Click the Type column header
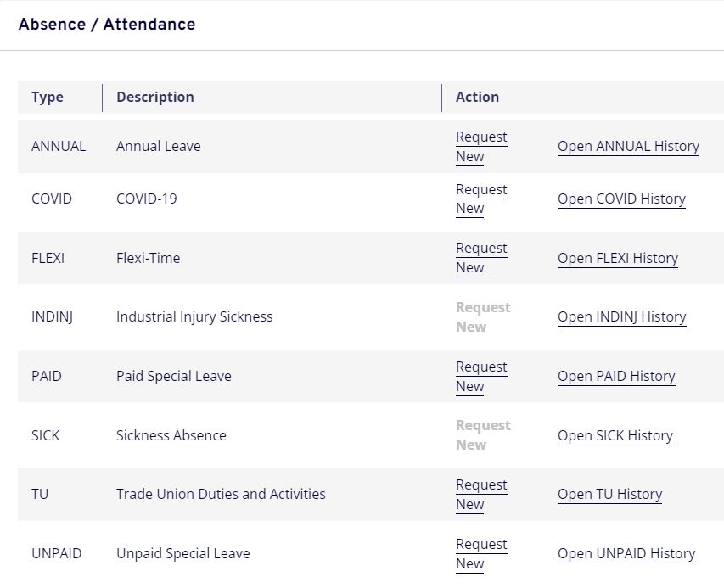Viewport: 724px width, 588px height. click(48, 98)
